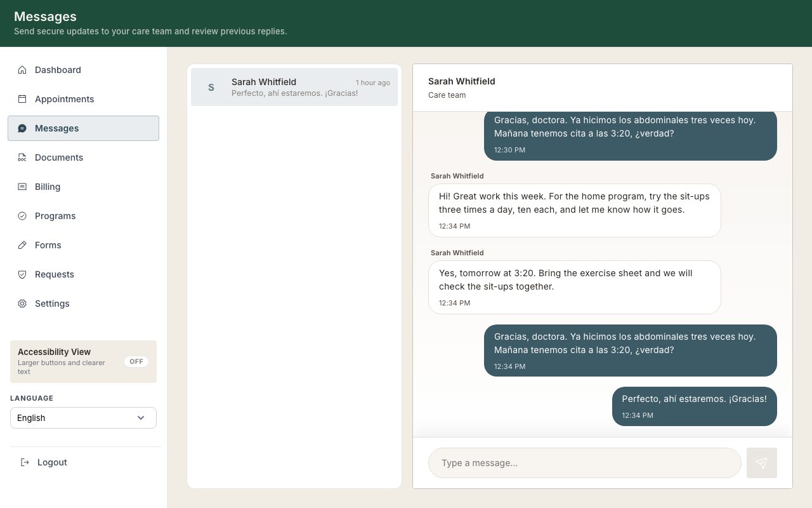Image resolution: width=812 pixels, height=508 pixels.
Task: Click the Forms pencil icon
Action: (22, 245)
